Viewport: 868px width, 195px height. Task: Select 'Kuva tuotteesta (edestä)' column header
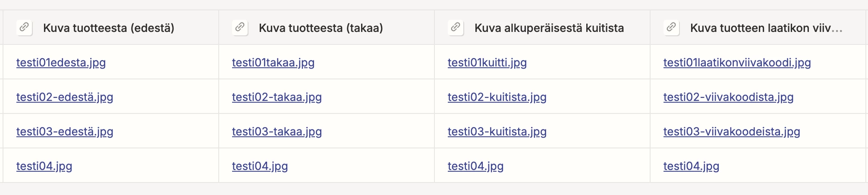[x=109, y=28]
